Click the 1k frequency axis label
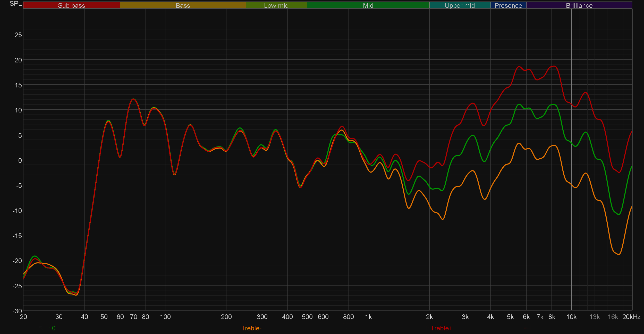The height and width of the screenshot is (334, 644). [x=368, y=317]
